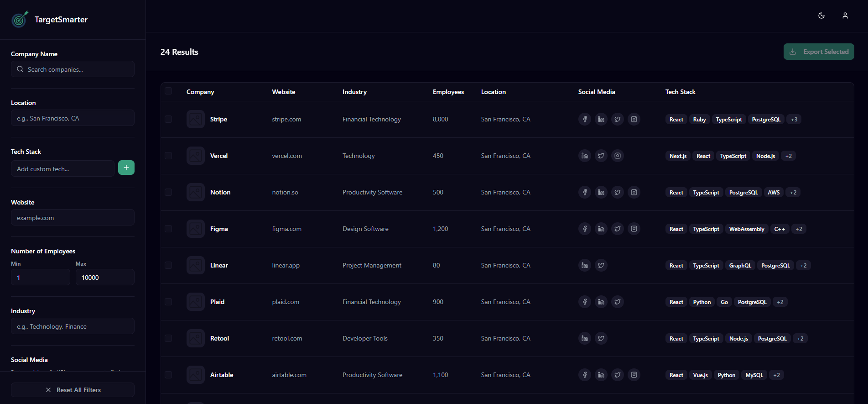Open Airtable's Facebook icon
The image size is (868, 404).
pyautogui.click(x=585, y=375)
